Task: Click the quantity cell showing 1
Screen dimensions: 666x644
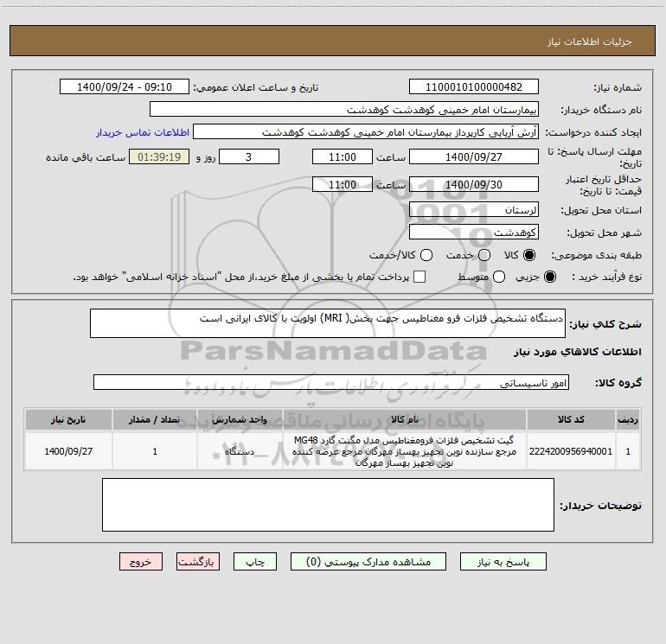Action: click(155, 451)
